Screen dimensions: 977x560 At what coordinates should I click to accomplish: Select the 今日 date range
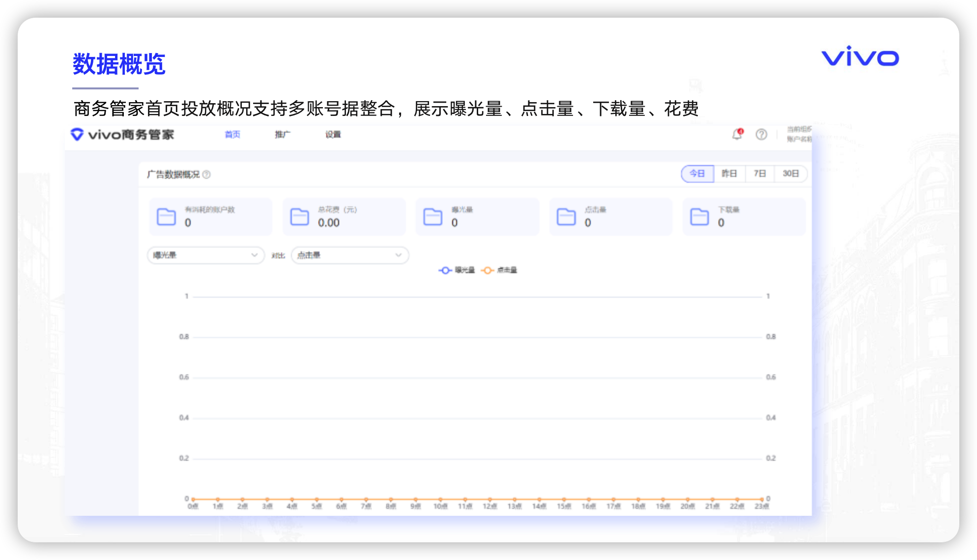pyautogui.click(x=697, y=173)
